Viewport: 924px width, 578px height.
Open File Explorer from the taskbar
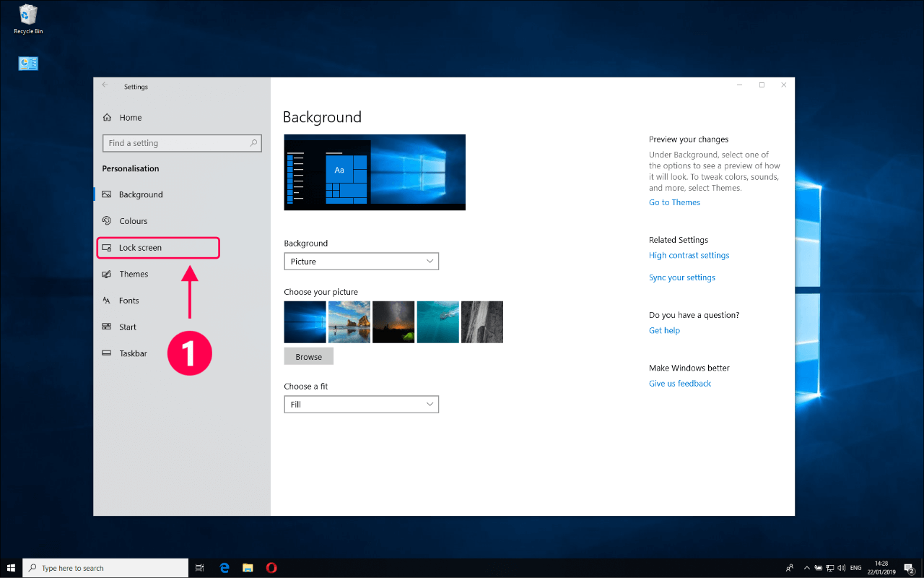[x=248, y=568]
